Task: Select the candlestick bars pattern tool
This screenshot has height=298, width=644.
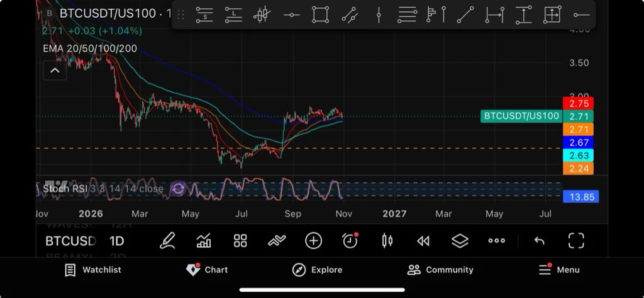Action: (x=262, y=15)
